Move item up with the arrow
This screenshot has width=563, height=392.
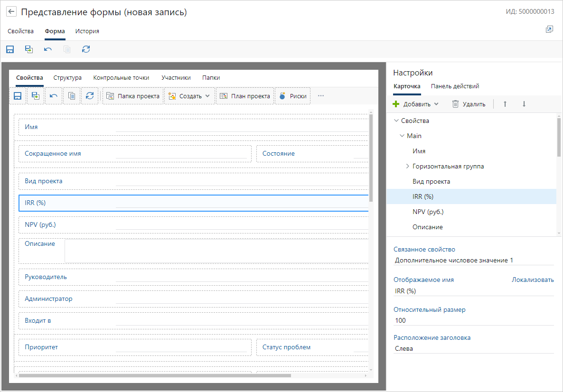[505, 104]
